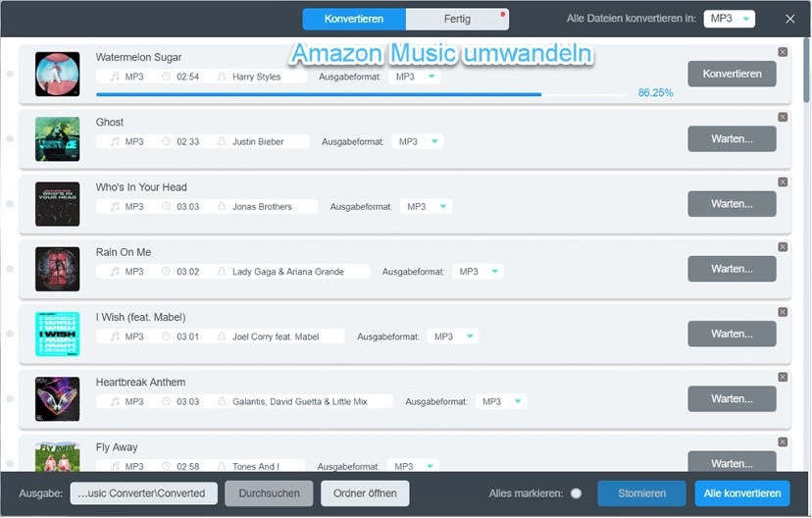Remove Fly Away track via X icon

pos(783,441)
